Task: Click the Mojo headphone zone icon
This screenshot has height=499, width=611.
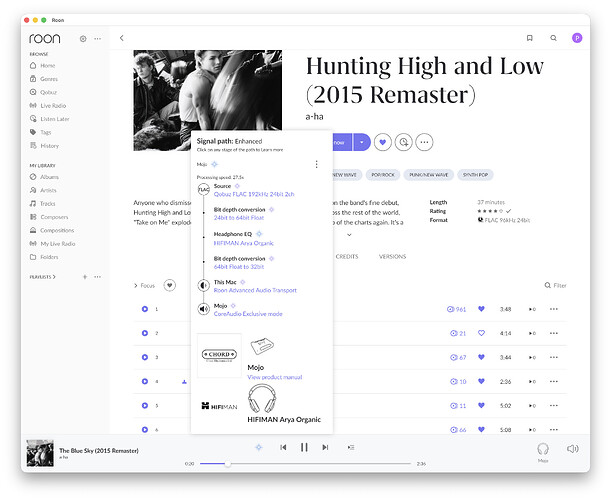Action: [543, 450]
